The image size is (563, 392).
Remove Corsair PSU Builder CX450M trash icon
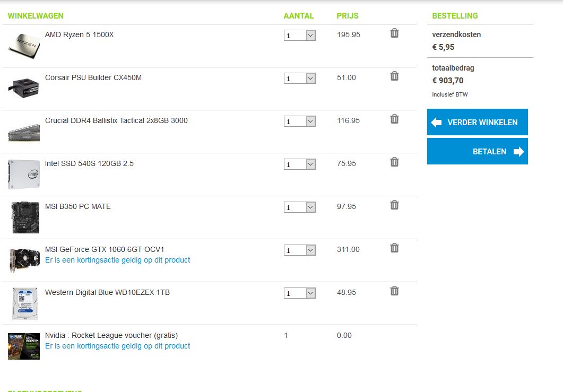[394, 76]
